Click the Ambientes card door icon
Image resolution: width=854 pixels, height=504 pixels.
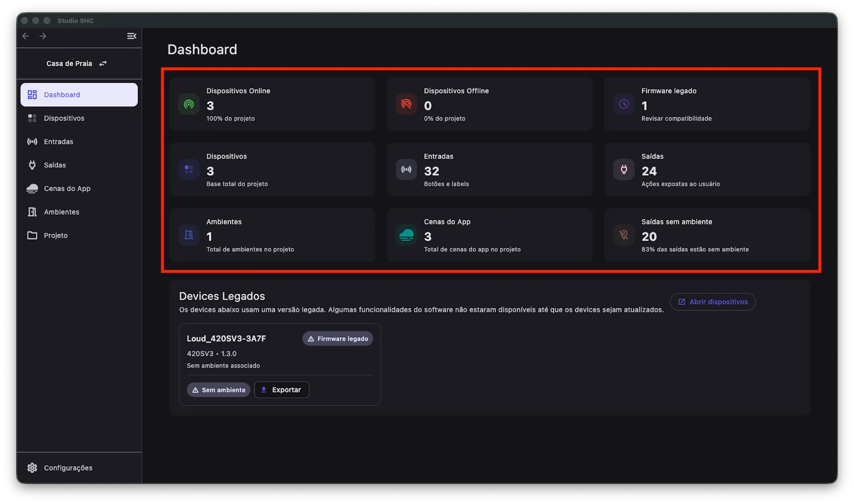tap(189, 235)
